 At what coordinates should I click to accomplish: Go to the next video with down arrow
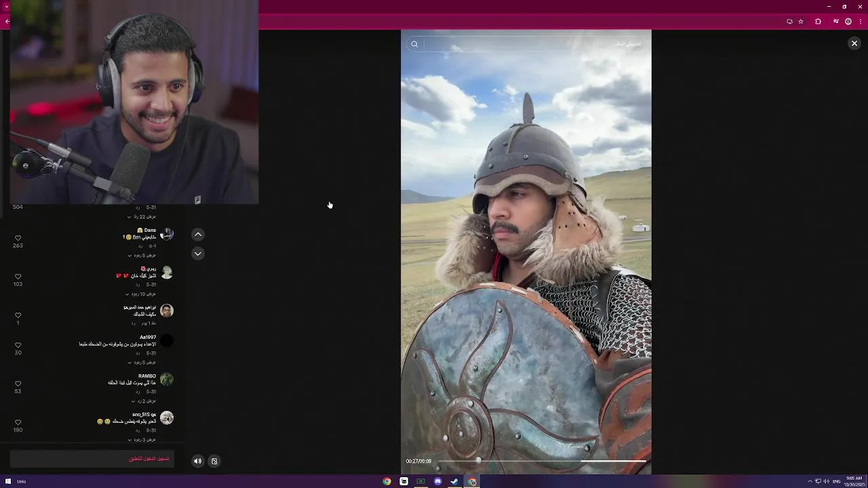pos(198,253)
